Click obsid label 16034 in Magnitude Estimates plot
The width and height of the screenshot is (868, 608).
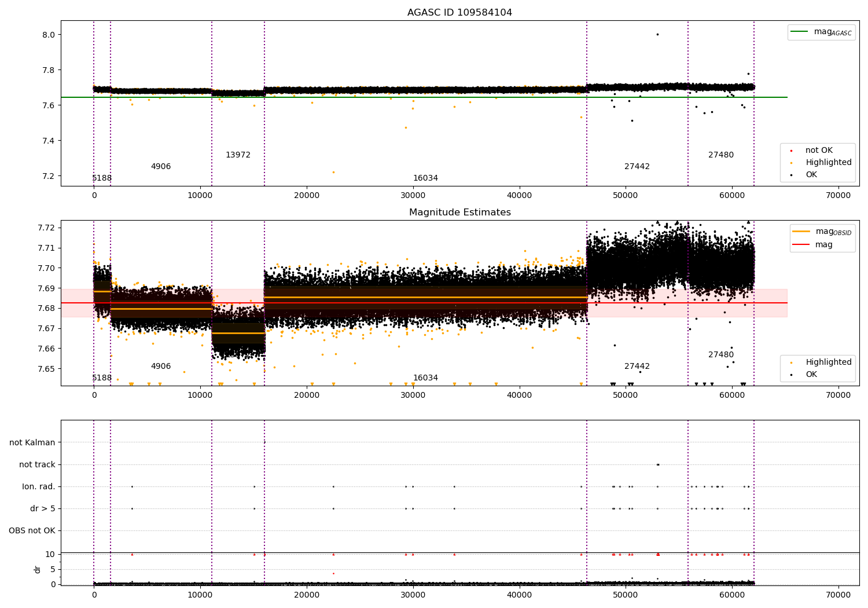coord(425,378)
